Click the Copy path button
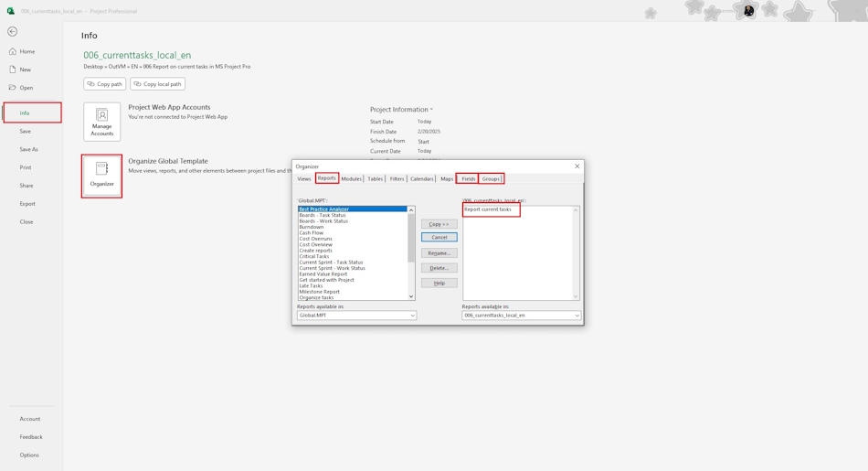Screen dimensions: 868x471 click(x=105, y=84)
